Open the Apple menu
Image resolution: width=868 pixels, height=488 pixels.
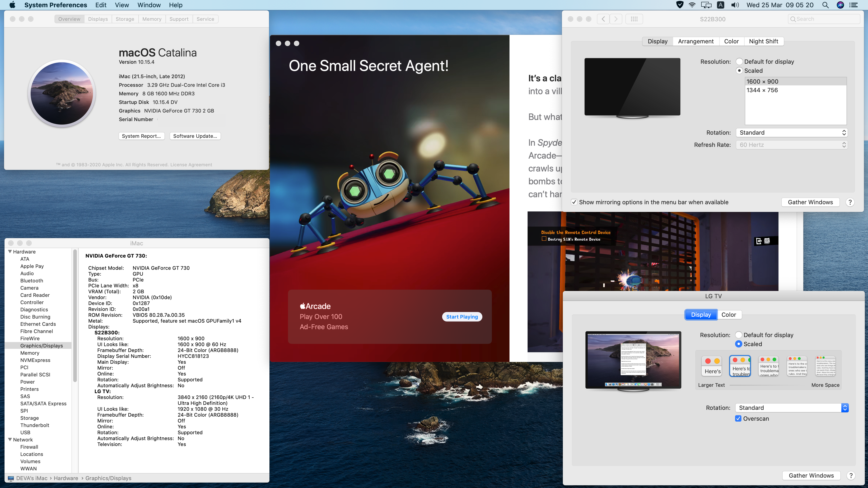coord(12,5)
